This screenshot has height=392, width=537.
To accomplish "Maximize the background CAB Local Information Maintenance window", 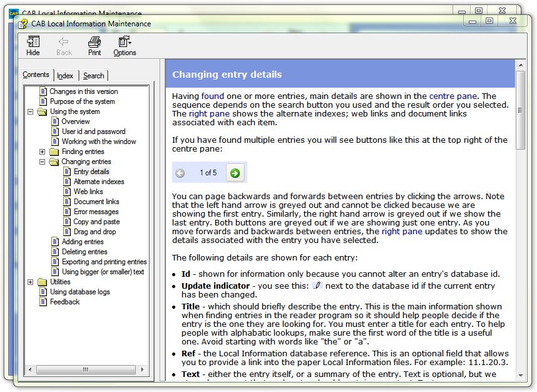I will coord(479,11).
